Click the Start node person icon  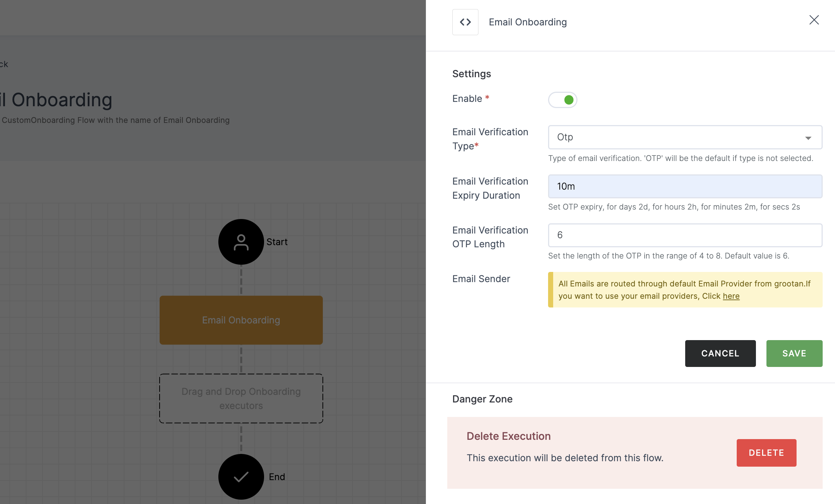pos(240,241)
